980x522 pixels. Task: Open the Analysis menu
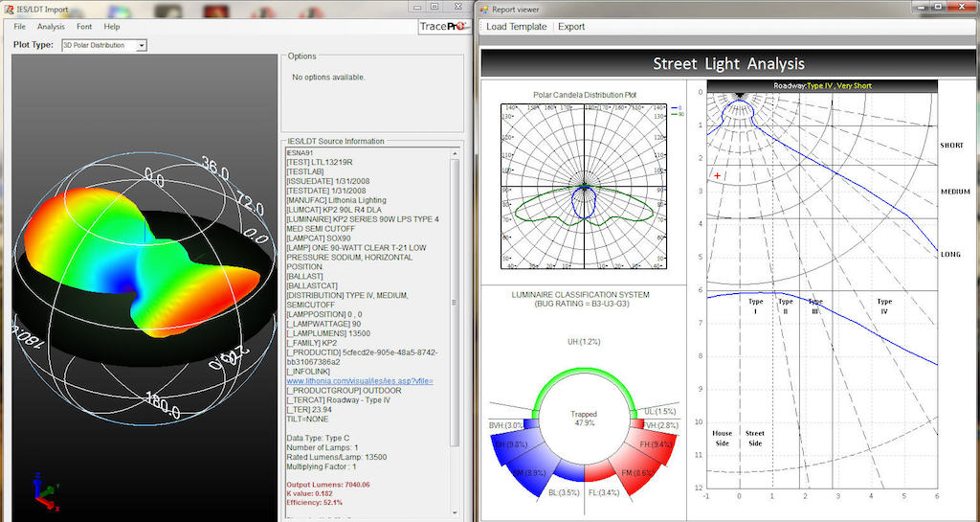click(51, 27)
